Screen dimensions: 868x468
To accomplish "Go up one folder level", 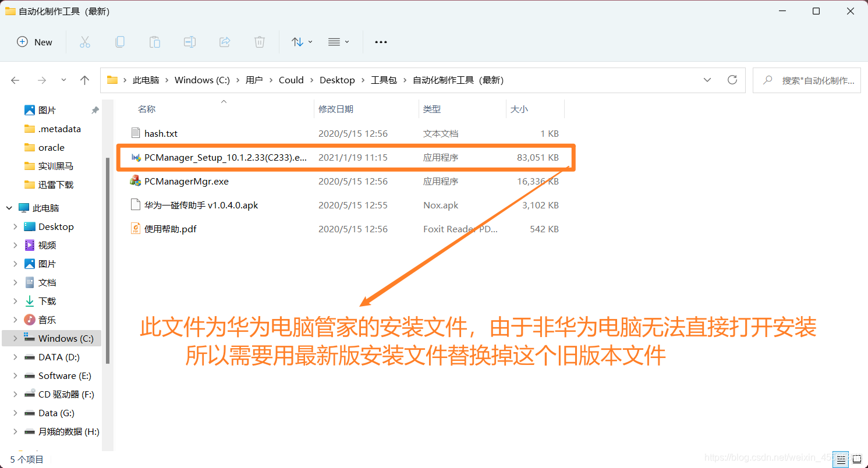I will coord(85,80).
